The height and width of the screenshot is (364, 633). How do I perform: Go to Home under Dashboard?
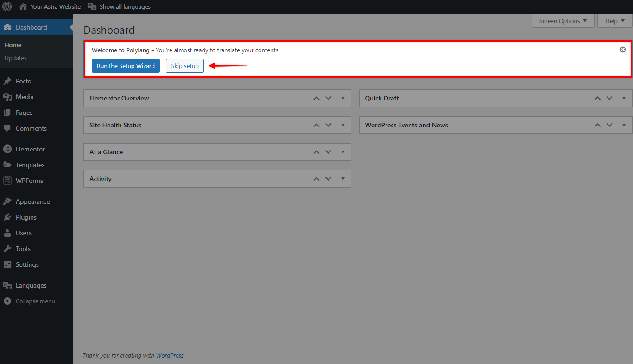click(x=13, y=45)
